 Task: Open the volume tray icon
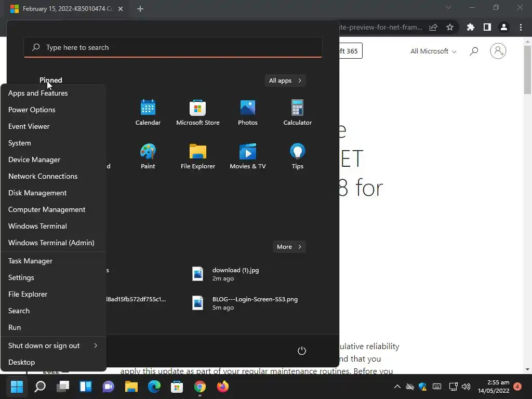[x=466, y=387]
